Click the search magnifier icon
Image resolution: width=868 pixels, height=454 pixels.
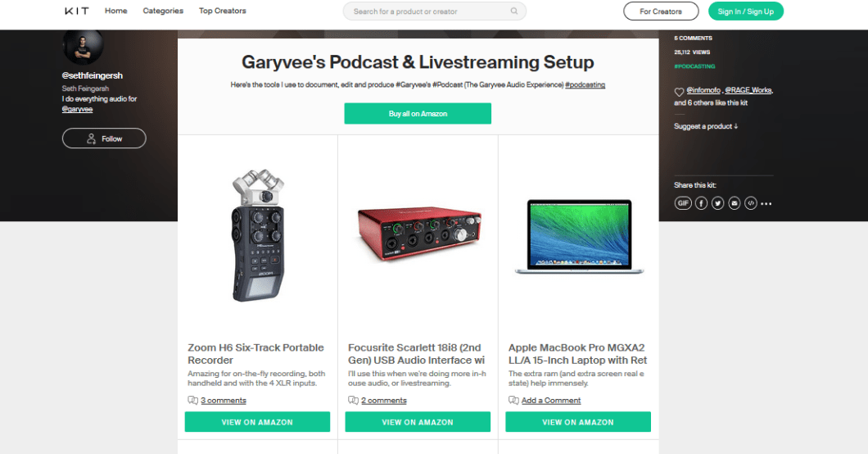(x=514, y=11)
